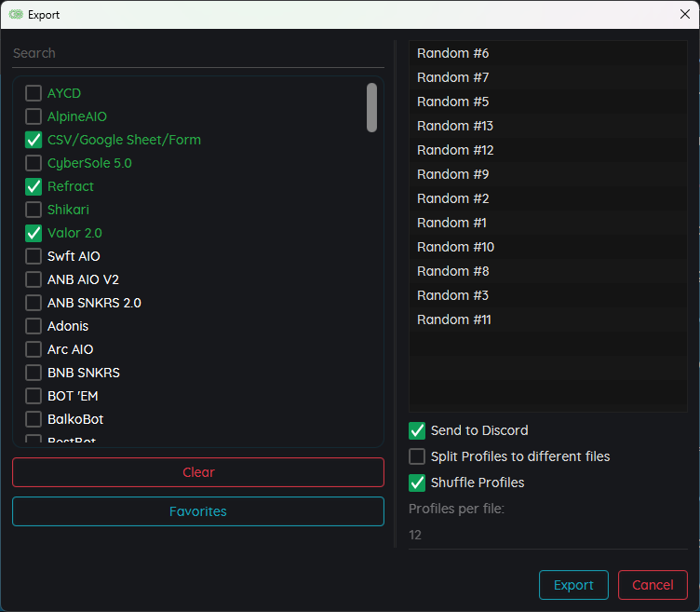
Task: Choose Random #13 in profile list
Action: [x=455, y=126]
